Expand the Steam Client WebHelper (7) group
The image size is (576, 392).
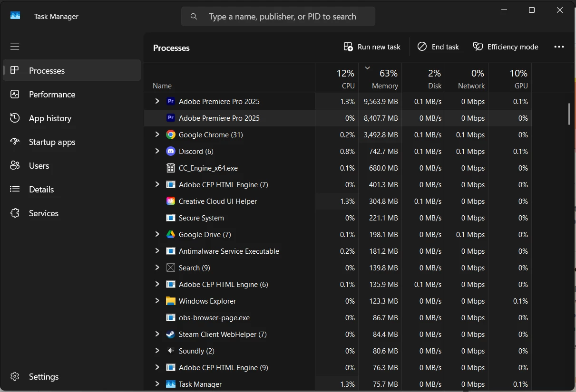pos(157,334)
